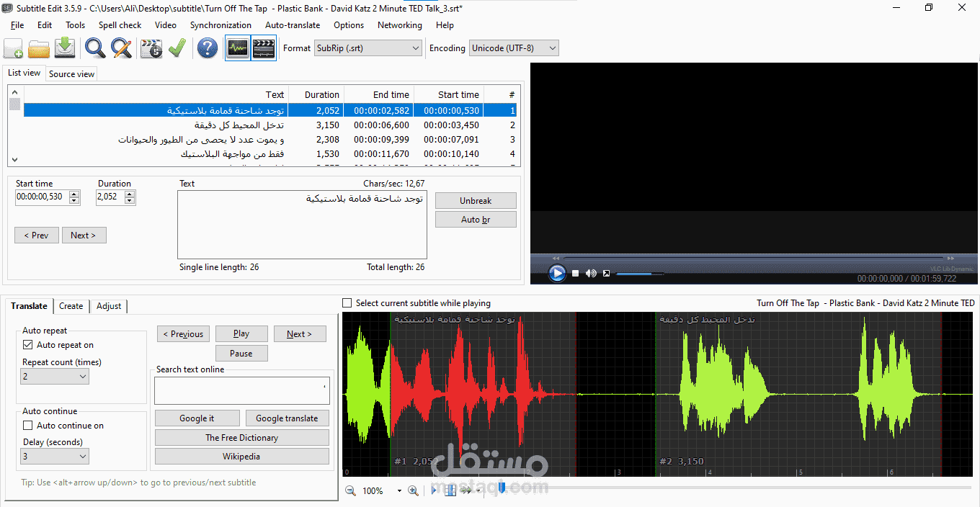Open the Auto-translate menu

(x=293, y=25)
